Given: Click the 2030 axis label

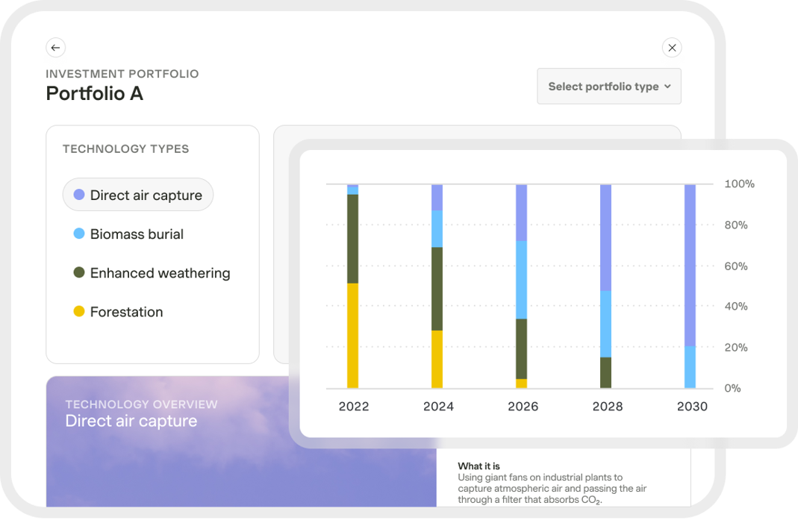Looking at the screenshot, I should tap(692, 407).
